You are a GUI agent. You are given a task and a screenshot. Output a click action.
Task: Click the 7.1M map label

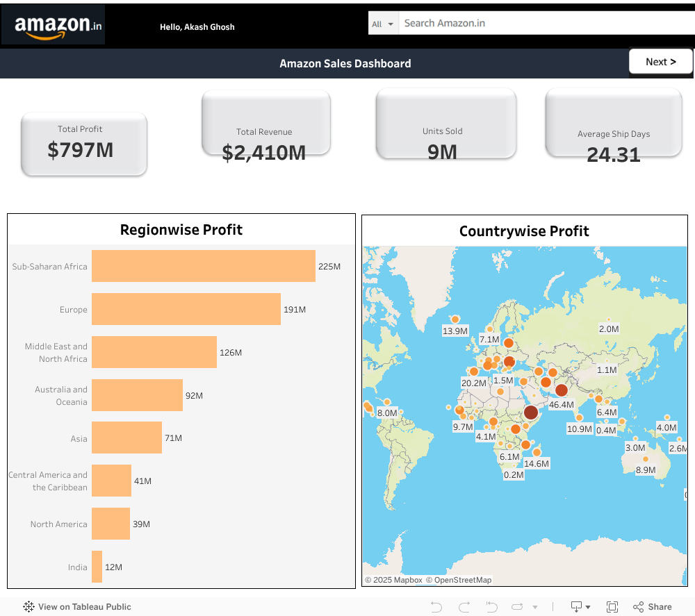point(489,339)
